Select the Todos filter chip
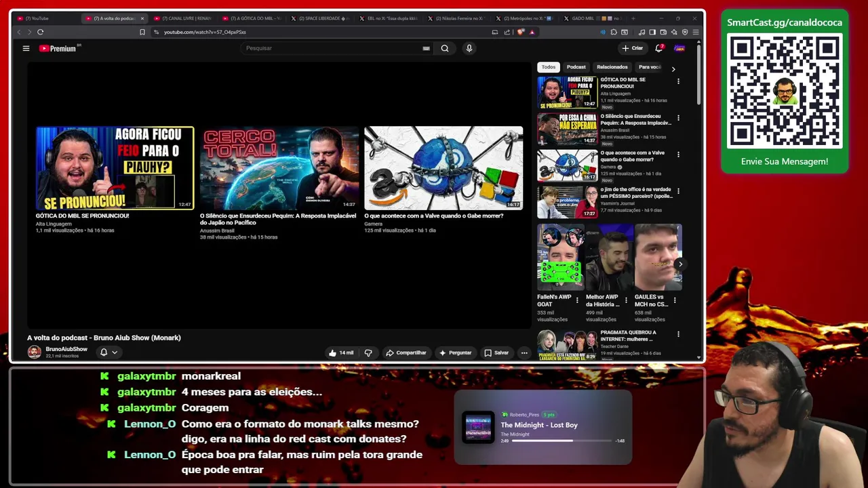Image resolution: width=868 pixels, height=488 pixels. click(x=549, y=67)
